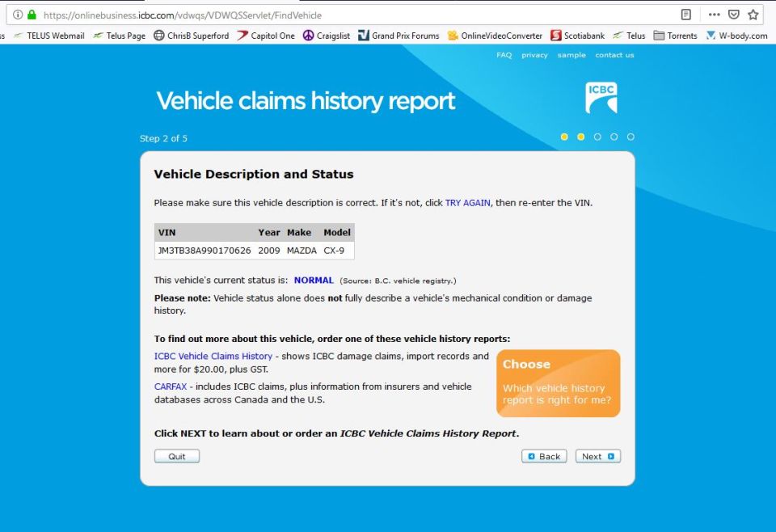This screenshot has width=776, height=532.
Task: Open the TELUS Webmail bookmark
Action: 49,36
